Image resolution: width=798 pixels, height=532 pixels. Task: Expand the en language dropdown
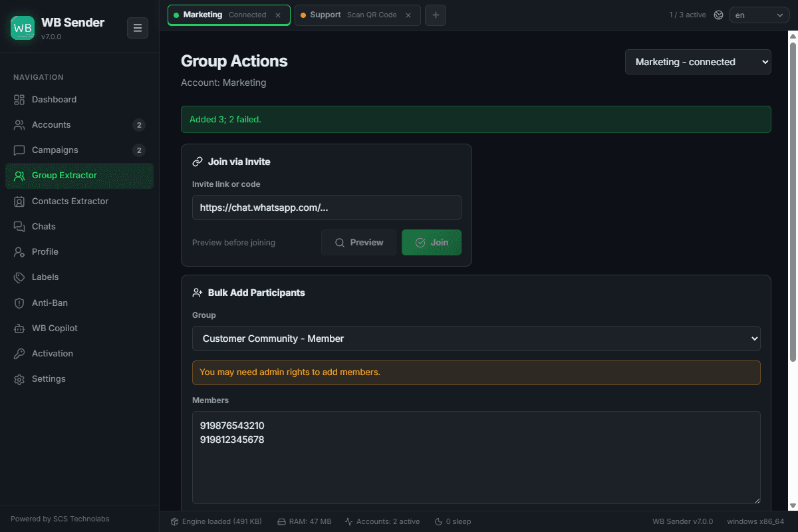click(x=759, y=15)
